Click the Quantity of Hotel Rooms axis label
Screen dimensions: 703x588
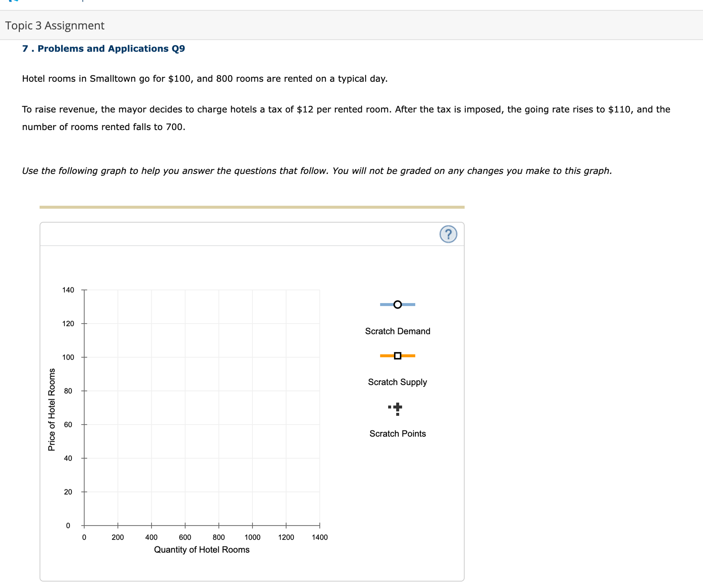click(x=202, y=550)
